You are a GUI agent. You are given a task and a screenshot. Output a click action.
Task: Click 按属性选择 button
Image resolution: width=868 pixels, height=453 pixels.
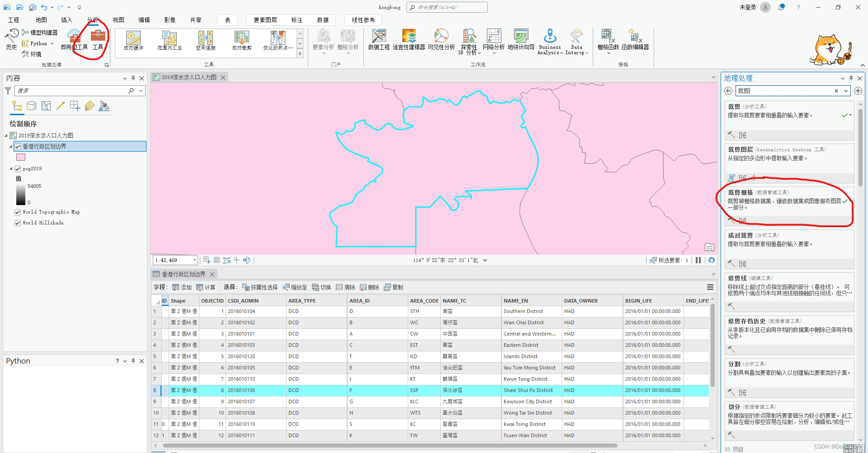(x=260, y=287)
